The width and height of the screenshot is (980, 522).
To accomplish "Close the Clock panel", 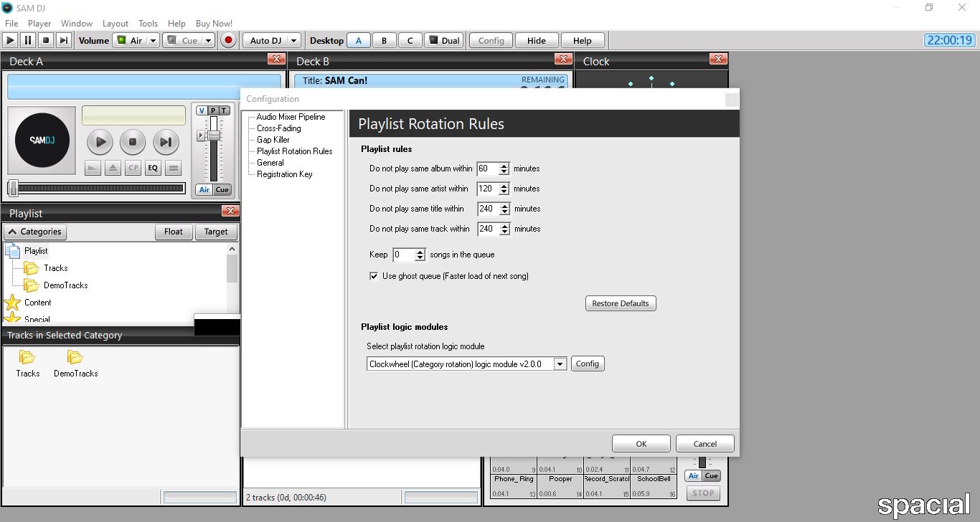I will (x=717, y=59).
